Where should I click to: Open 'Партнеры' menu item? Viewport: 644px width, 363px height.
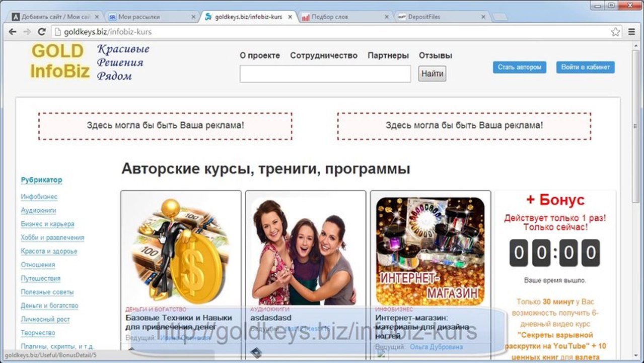pyautogui.click(x=388, y=55)
